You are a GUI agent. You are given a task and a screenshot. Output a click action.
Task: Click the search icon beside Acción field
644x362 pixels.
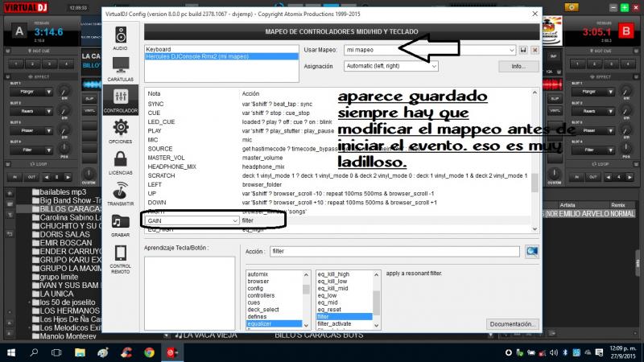pos(532,251)
